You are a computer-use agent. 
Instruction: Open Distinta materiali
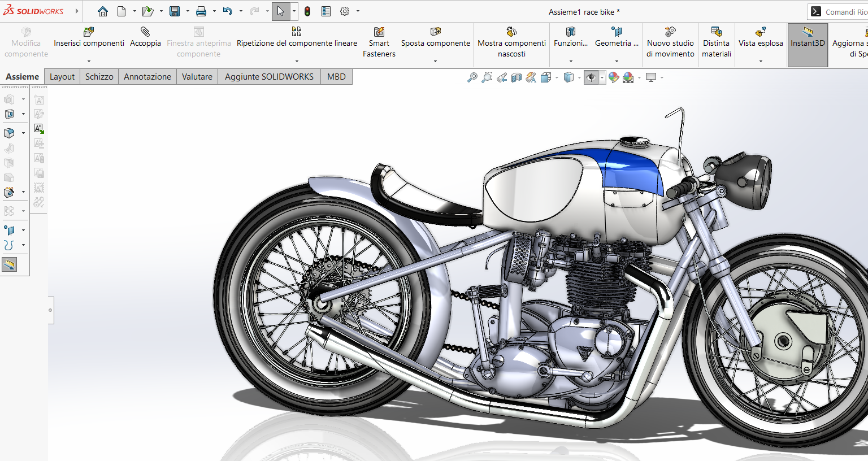[717, 42]
